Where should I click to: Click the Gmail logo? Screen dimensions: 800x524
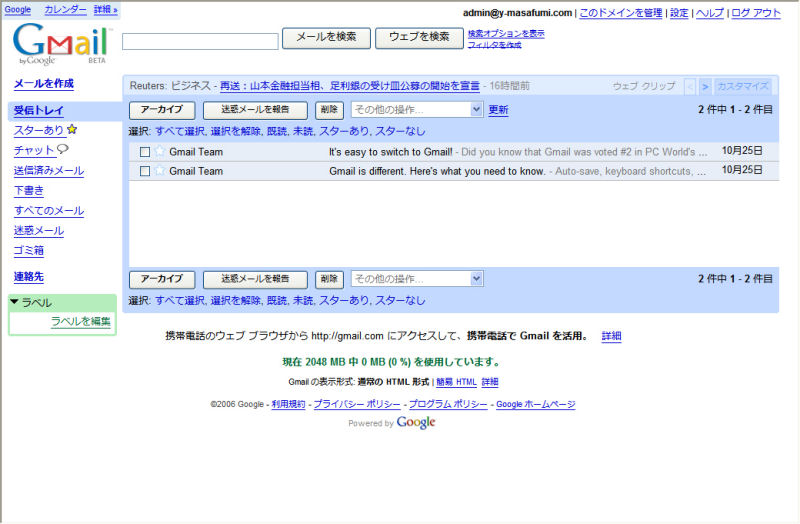coord(62,44)
